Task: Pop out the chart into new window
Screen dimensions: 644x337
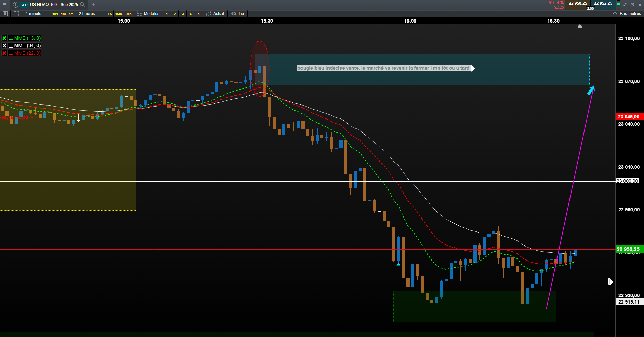Action: 632,5
